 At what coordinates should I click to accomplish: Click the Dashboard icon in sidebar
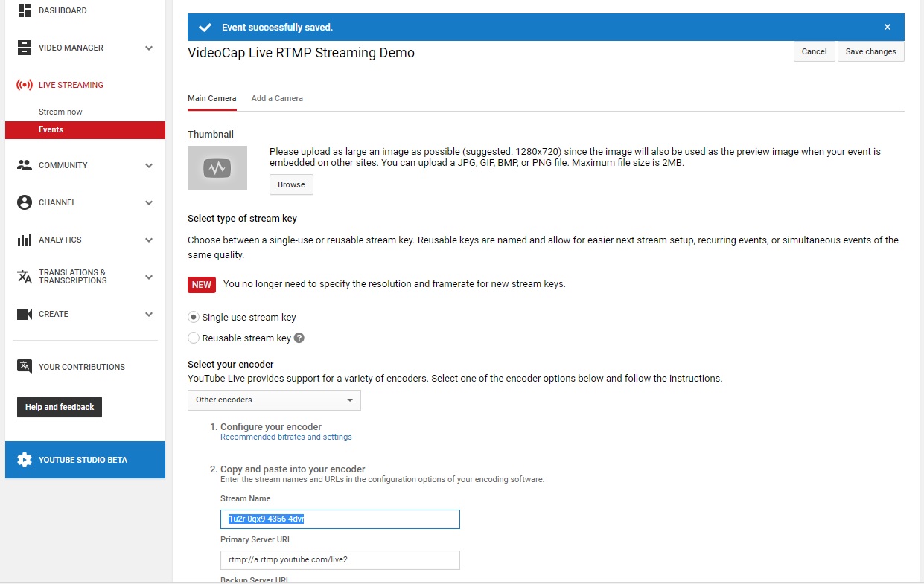25,10
